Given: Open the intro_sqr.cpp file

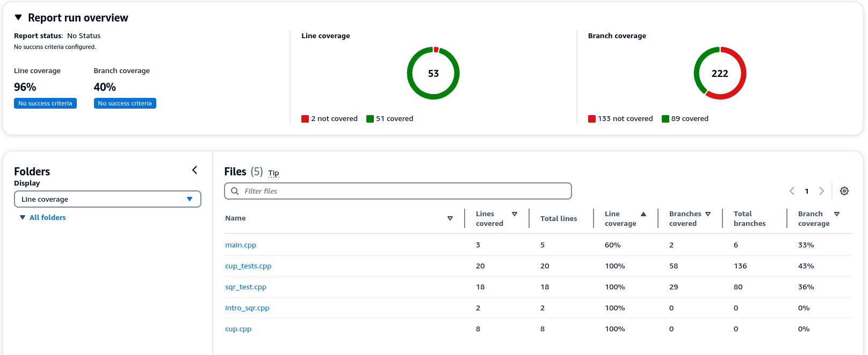Looking at the screenshot, I should point(247,308).
